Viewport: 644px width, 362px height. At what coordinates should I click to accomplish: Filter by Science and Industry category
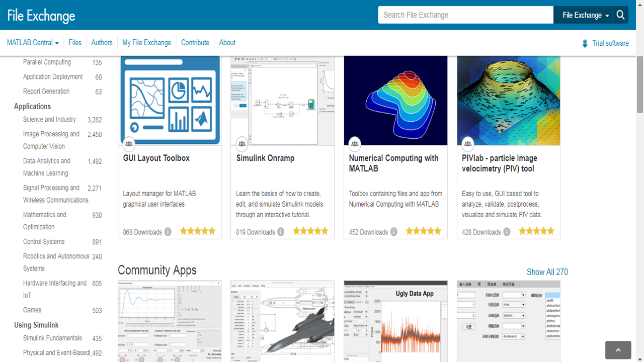click(x=49, y=120)
